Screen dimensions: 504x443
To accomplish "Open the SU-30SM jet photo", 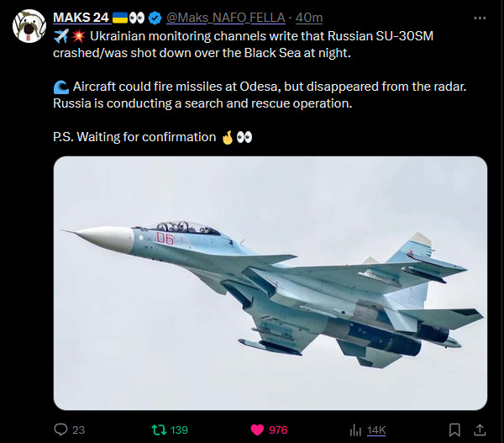I will tap(270, 282).
